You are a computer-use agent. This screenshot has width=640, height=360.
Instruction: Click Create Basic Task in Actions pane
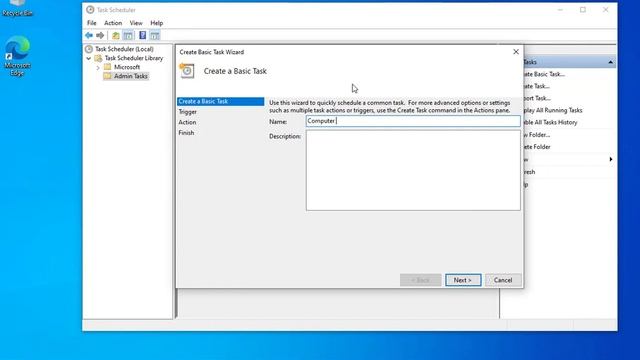click(544, 74)
